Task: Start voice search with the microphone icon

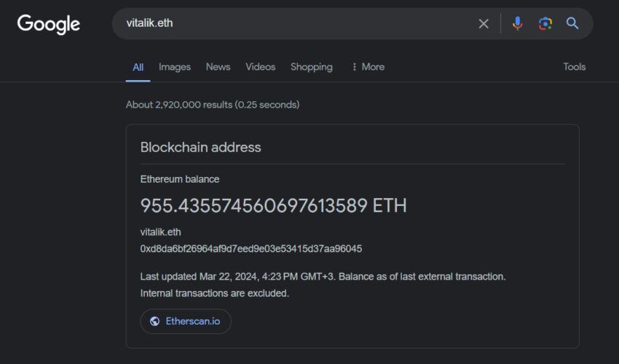Action: 517,23
